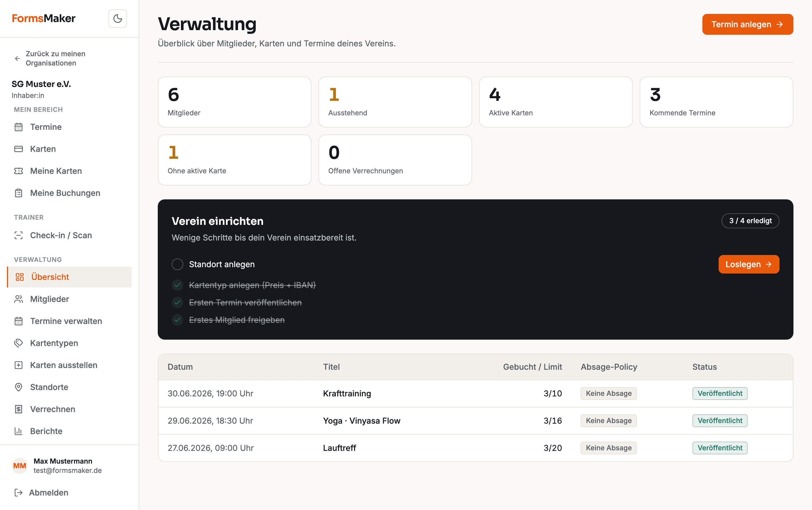Open the Mitglieder stat card
Viewport: 812px width, 510px height.
pyautogui.click(x=234, y=102)
